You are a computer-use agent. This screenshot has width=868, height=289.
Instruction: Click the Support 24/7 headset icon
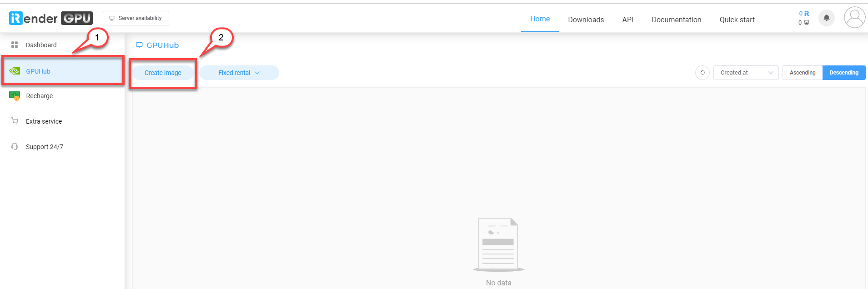point(15,147)
